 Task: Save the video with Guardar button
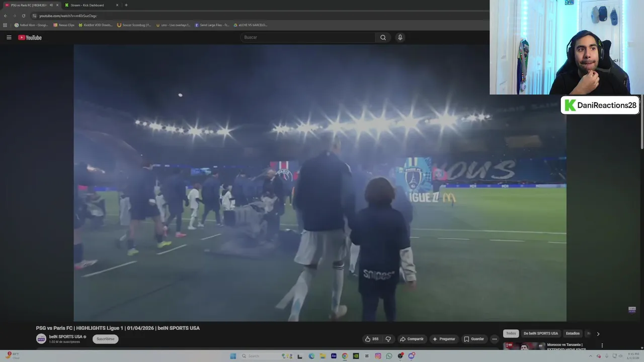(474, 339)
